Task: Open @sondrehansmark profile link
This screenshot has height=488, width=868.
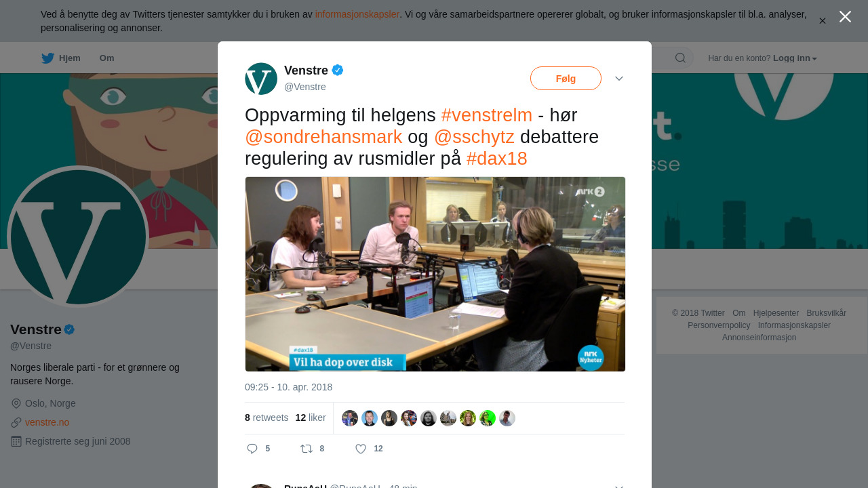Action: (x=323, y=137)
